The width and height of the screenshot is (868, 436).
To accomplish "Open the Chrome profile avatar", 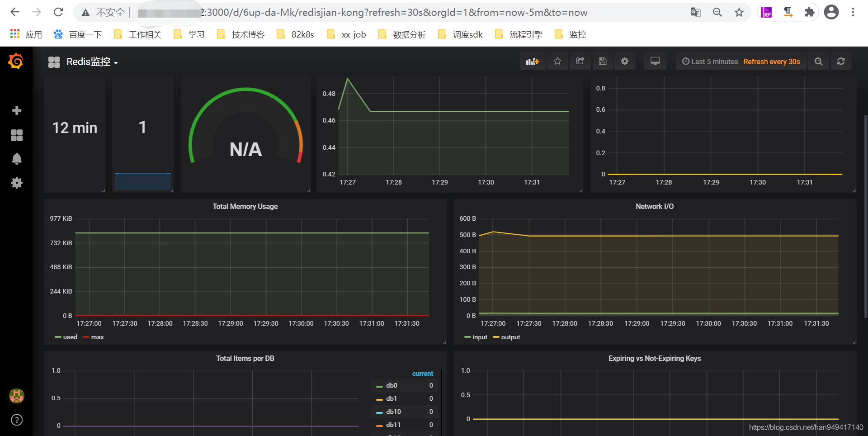I will 831,12.
